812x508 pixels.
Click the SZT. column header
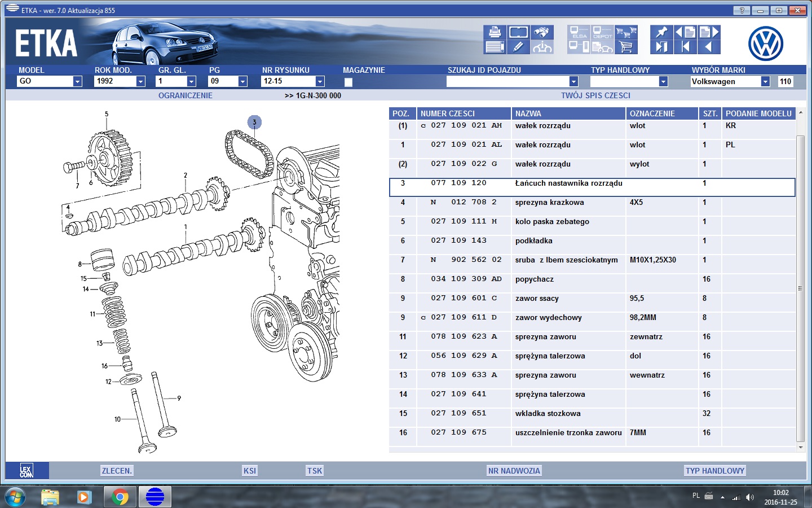tap(710, 113)
